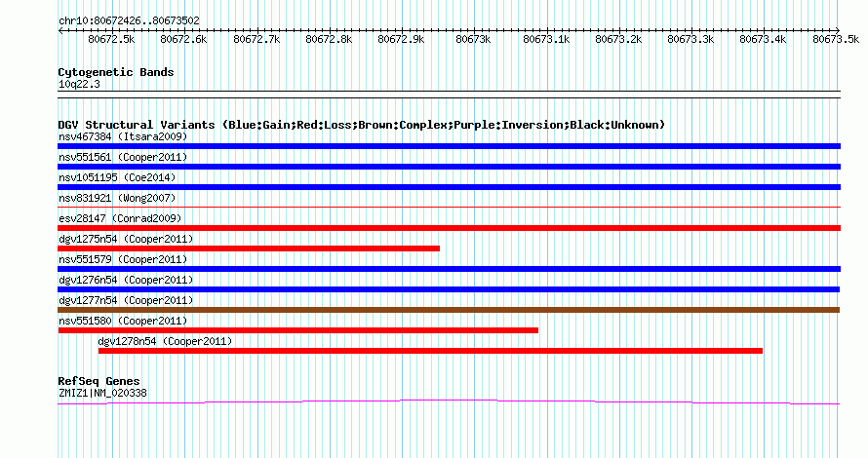
Task: Open the dgv1276n54 (Cooper2011) label
Action: point(126,280)
